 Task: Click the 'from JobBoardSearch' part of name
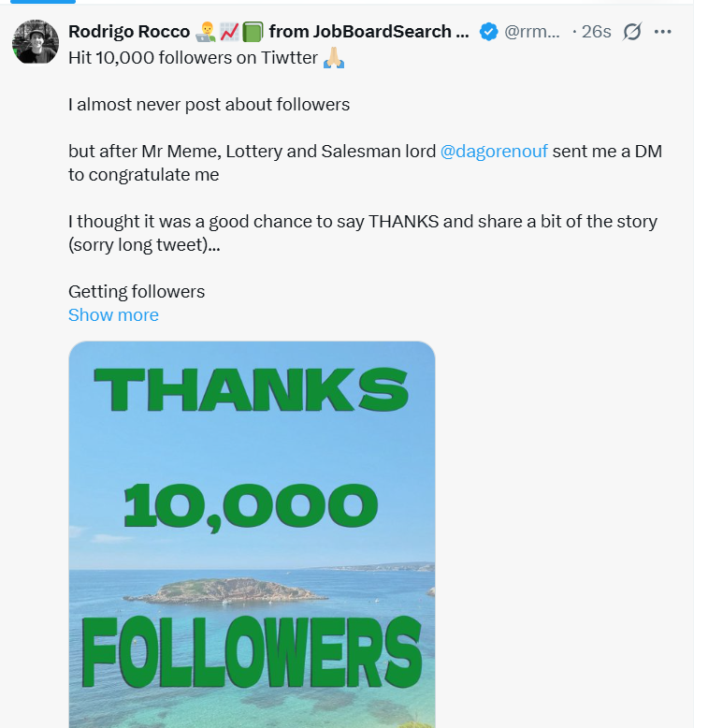pyautogui.click(x=367, y=32)
